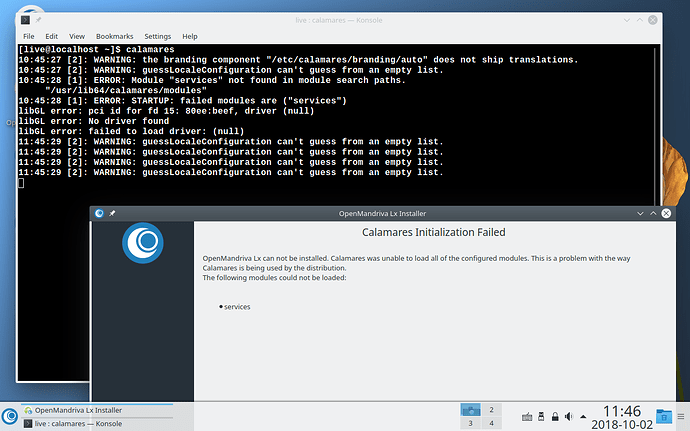Toggle the pin icon on installer title bar
The image size is (690, 431).
pyautogui.click(x=112, y=214)
